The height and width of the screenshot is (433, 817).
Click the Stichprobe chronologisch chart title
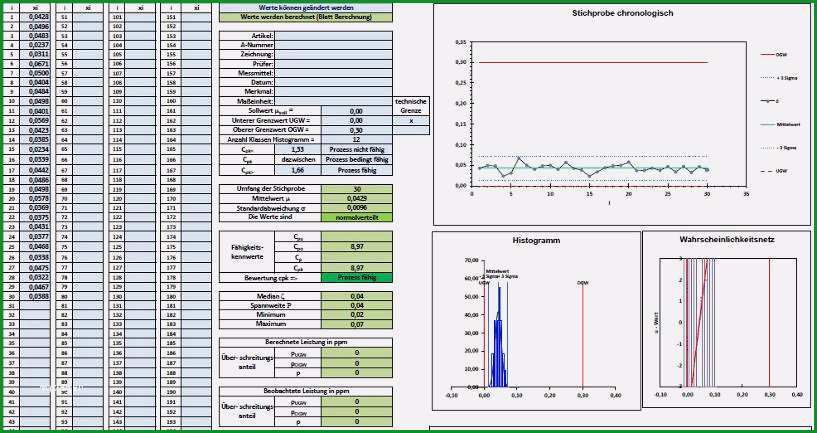622,14
